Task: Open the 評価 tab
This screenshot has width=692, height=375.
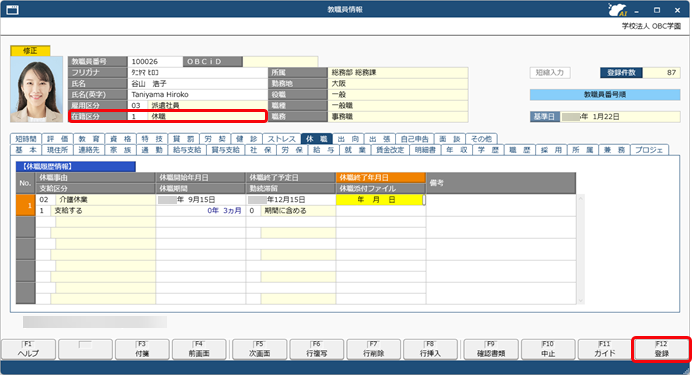Action: (x=57, y=139)
